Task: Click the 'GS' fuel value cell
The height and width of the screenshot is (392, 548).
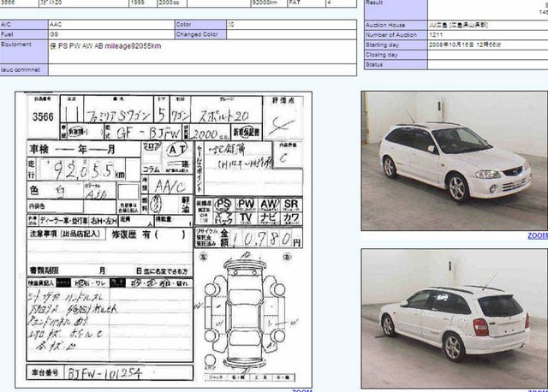Action: [111, 34]
